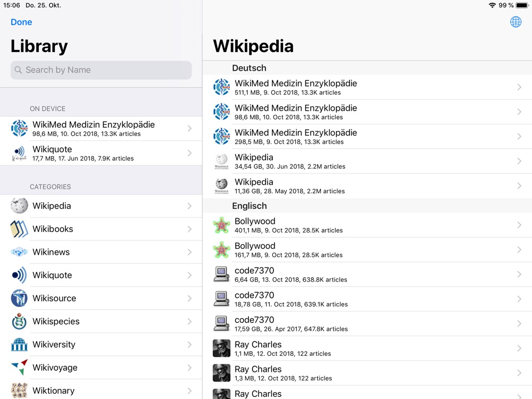Screen dimensions: 532x399
Task: Click the Wikiquote icon under Categories
Action: [x=19, y=275]
